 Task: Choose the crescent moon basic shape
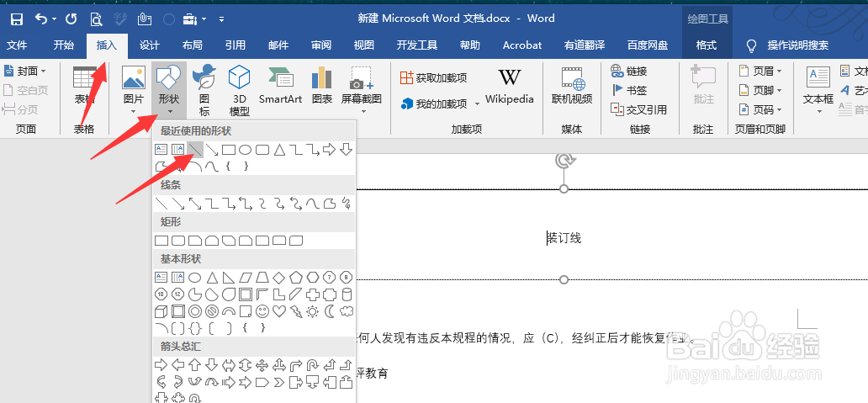point(330,311)
